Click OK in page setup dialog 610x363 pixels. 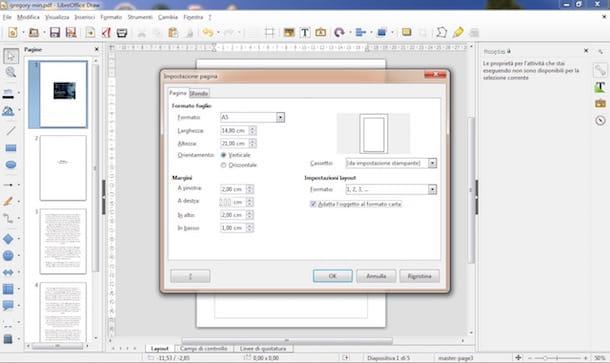coord(333,276)
